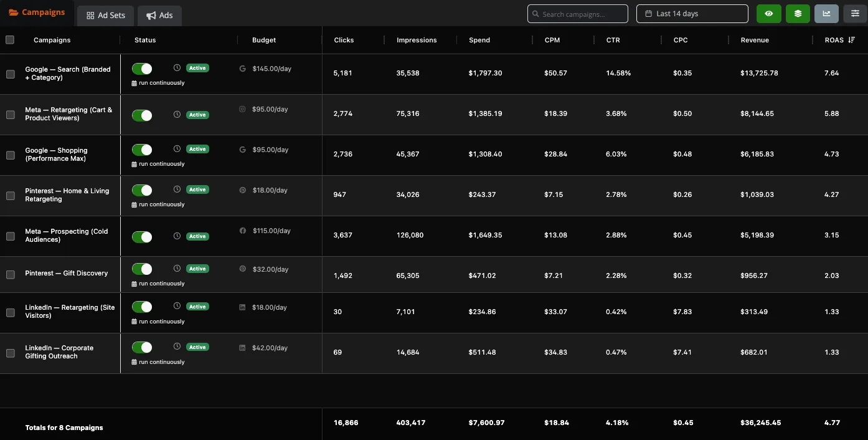Click the clock icon in LinkedIn Retargeting row
The height and width of the screenshot is (440, 868).
[177, 306]
